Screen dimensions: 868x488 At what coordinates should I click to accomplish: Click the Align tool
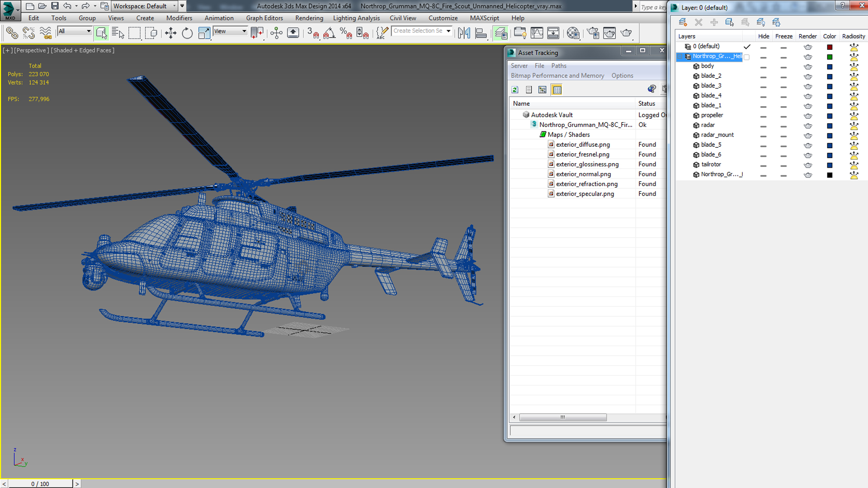click(x=481, y=33)
